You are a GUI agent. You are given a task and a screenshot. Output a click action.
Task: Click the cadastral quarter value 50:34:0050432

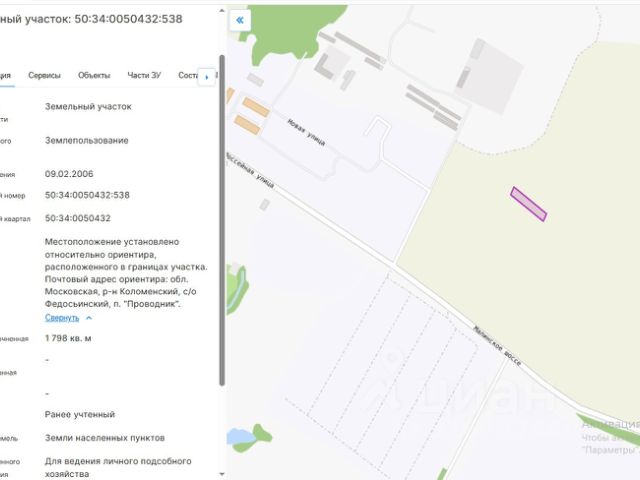coord(78,218)
